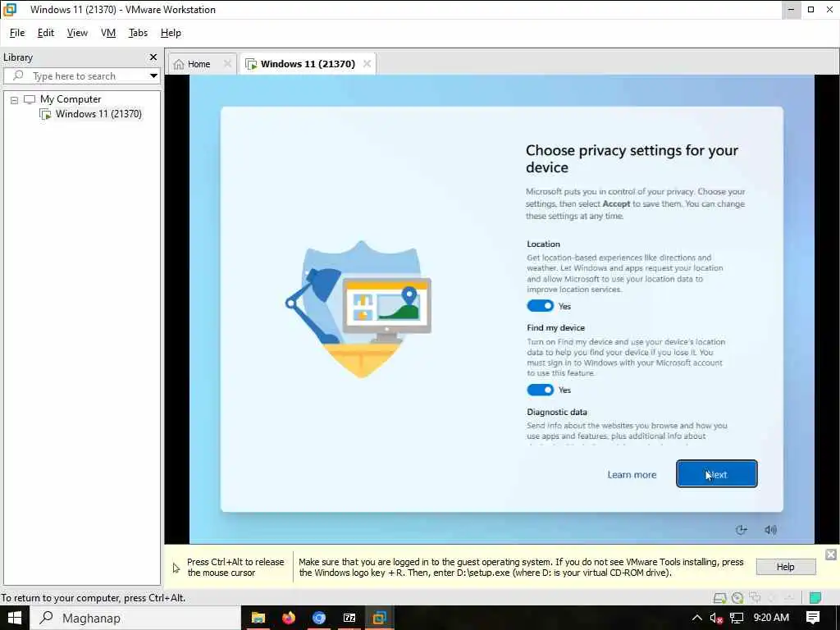Open the Action Center notification icon
The height and width of the screenshot is (630, 840).
click(813, 619)
